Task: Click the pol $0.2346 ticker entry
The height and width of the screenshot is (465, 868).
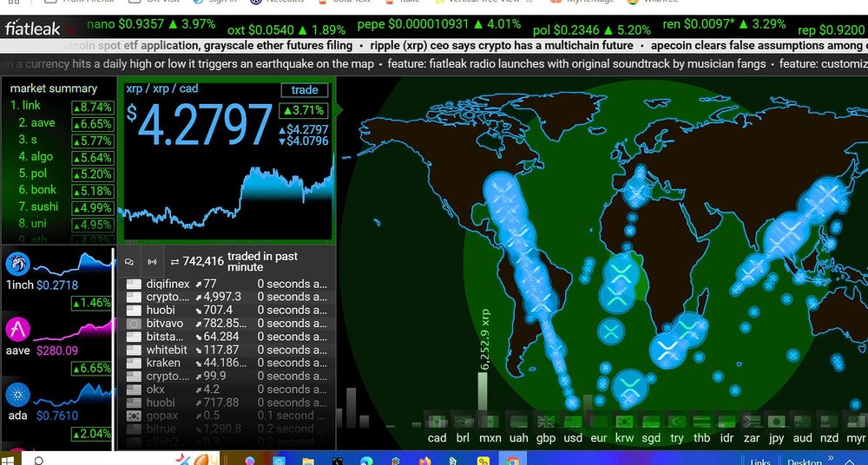Action: coord(592,29)
